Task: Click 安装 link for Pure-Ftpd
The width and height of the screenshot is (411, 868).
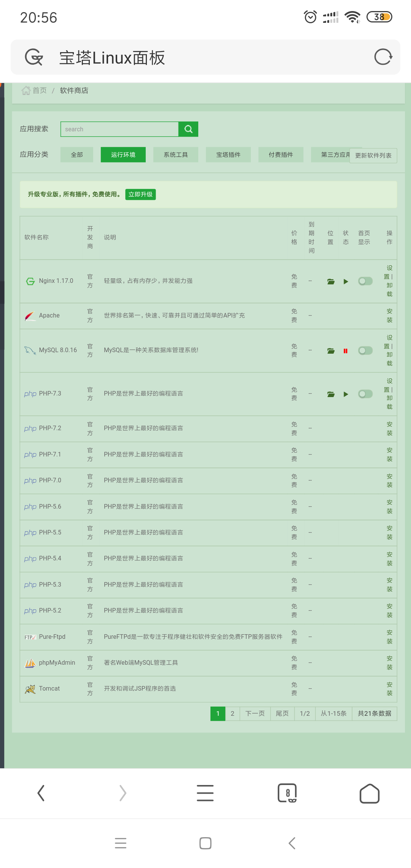Action: [x=389, y=637]
